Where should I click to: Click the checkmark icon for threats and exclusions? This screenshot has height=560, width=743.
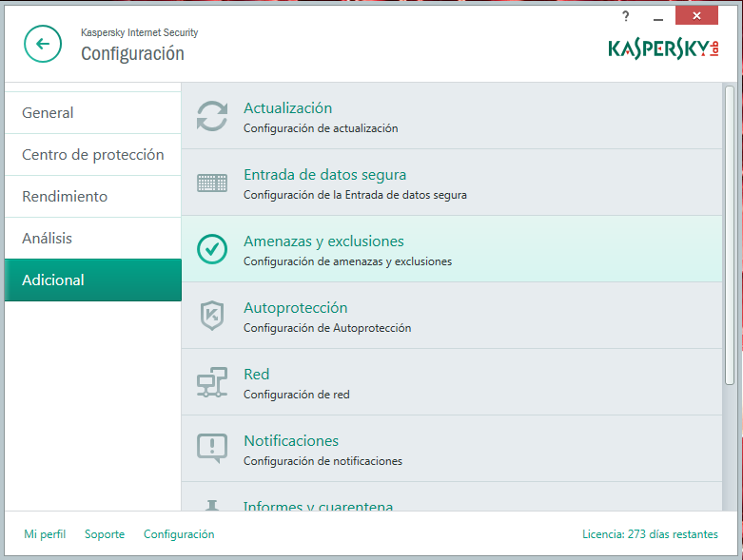pos(212,249)
